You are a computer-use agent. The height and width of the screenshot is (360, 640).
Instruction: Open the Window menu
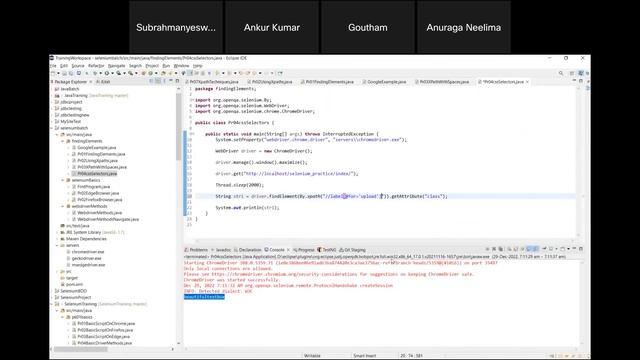[181, 66]
